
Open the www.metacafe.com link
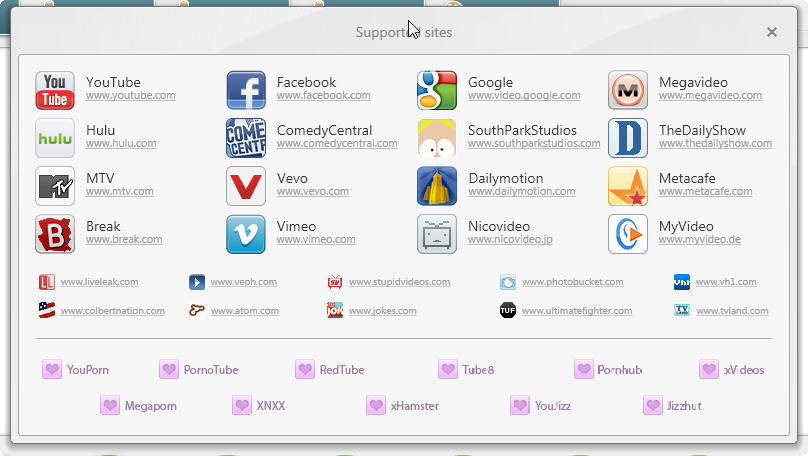point(706,192)
